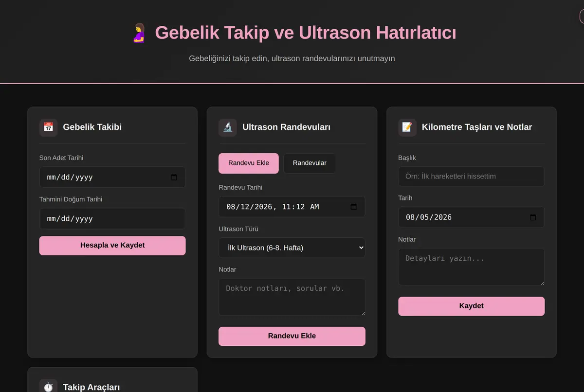Click the memo icon beside Kilometre Taşları
Image resolution: width=584 pixels, height=392 pixels.
[x=407, y=127]
